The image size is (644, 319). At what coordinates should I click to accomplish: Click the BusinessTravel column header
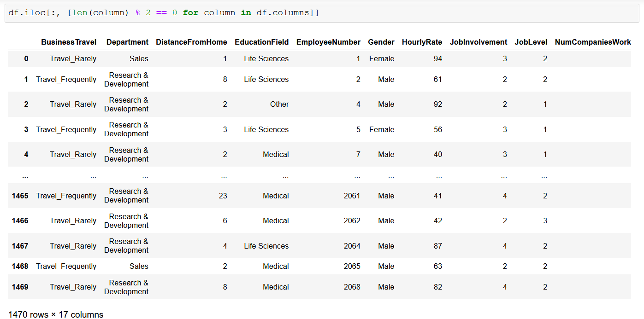69,42
